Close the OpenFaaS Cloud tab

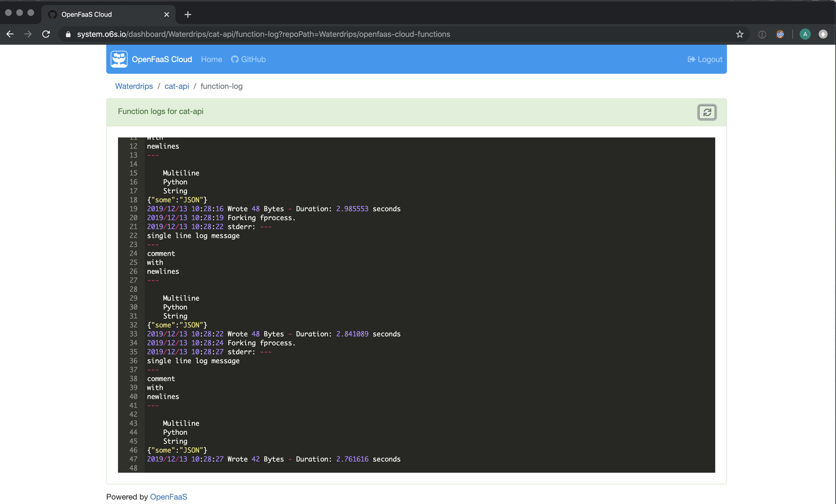tap(167, 15)
